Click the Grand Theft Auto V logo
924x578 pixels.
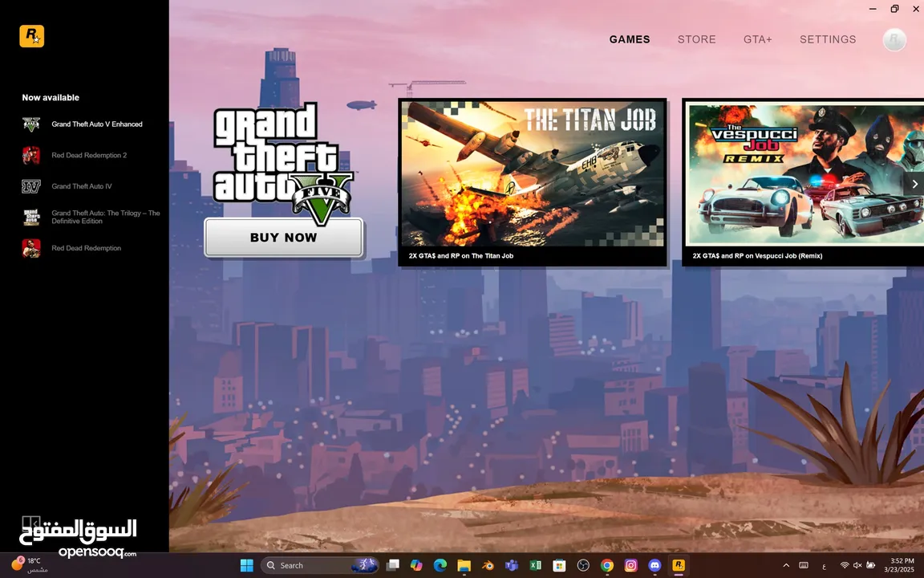click(283, 163)
